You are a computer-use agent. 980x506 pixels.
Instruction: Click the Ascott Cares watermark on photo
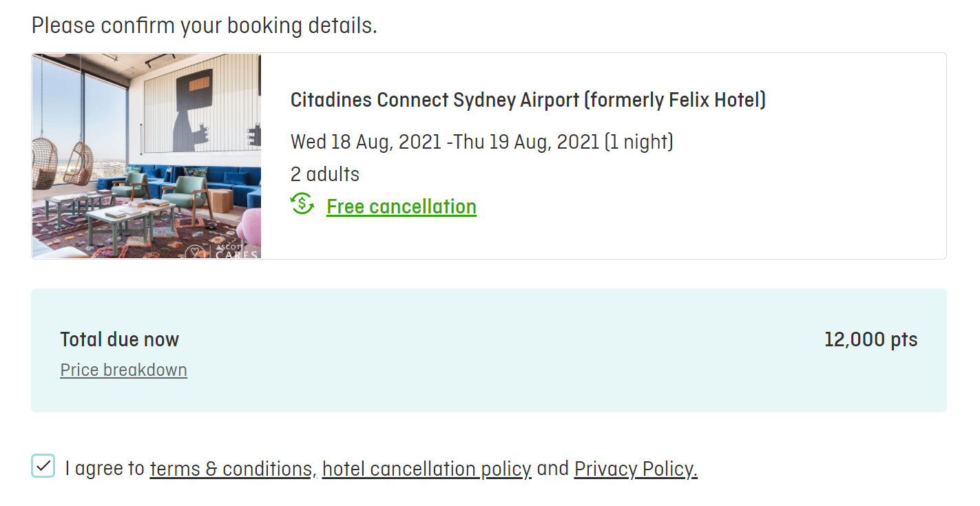[x=222, y=251]
